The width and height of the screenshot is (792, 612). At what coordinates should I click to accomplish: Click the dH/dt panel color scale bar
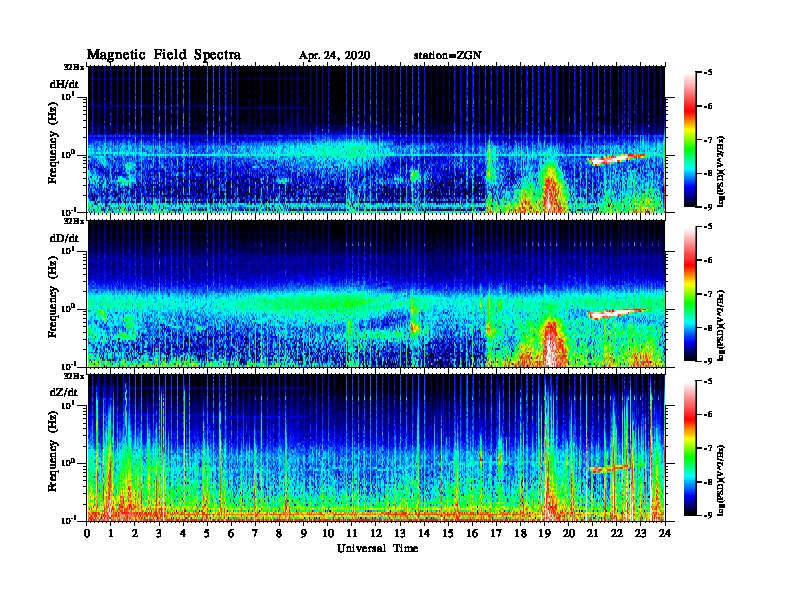click(x=690, y=140)
